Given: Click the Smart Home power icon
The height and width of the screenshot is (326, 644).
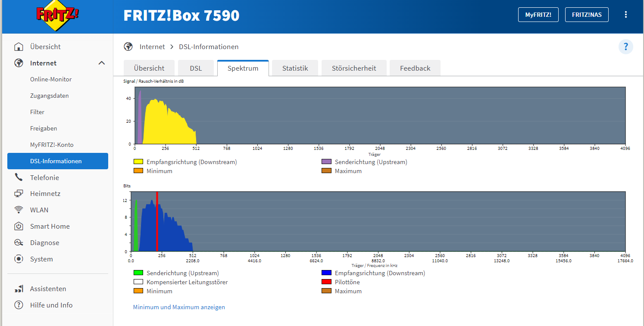Looking at the screenshot, I should 19,226.
